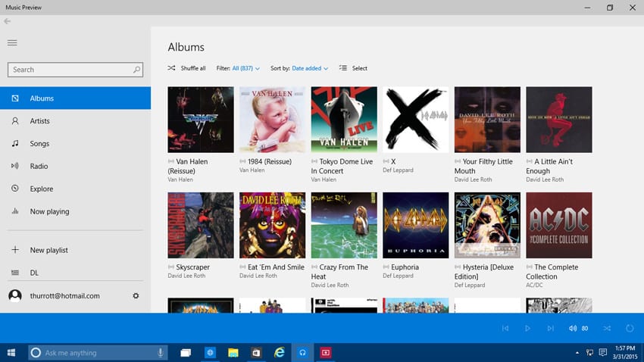Open the hamburger navigation menu
This screenshot has width=644, height=362.
pos(12,42)
